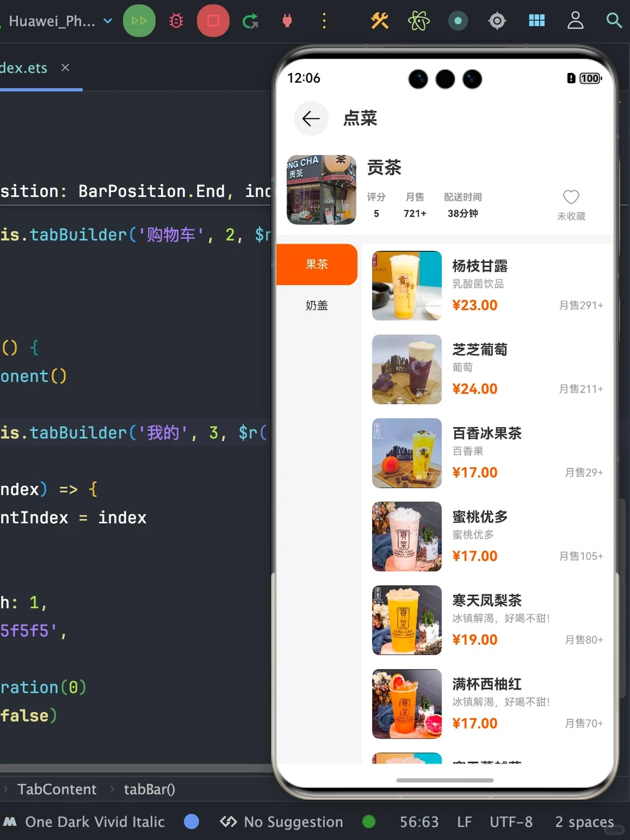The width and height of the screenshot is (630, 840).
Task: Click tabBar() in the breadcrumb bar
Action: (149, 789)
